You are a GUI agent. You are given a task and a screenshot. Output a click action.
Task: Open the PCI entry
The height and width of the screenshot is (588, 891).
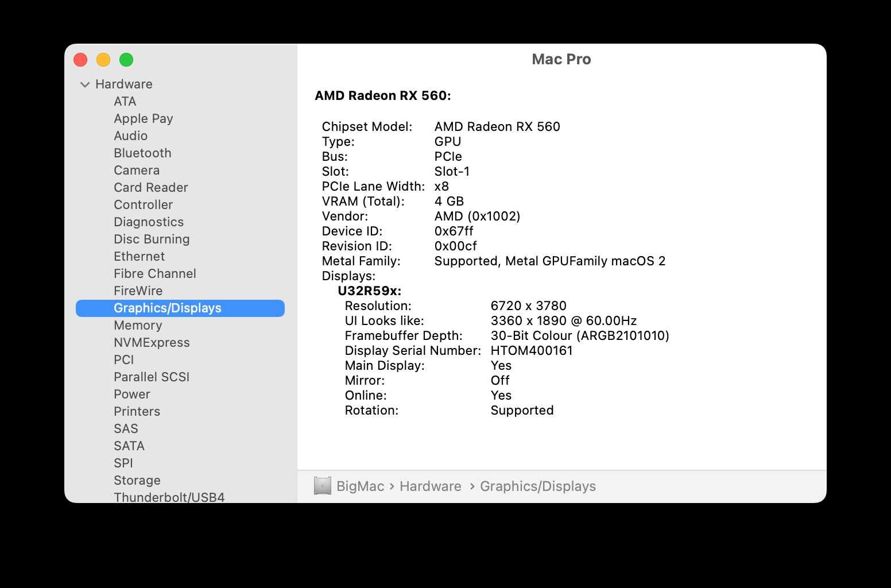click(123, 359)
